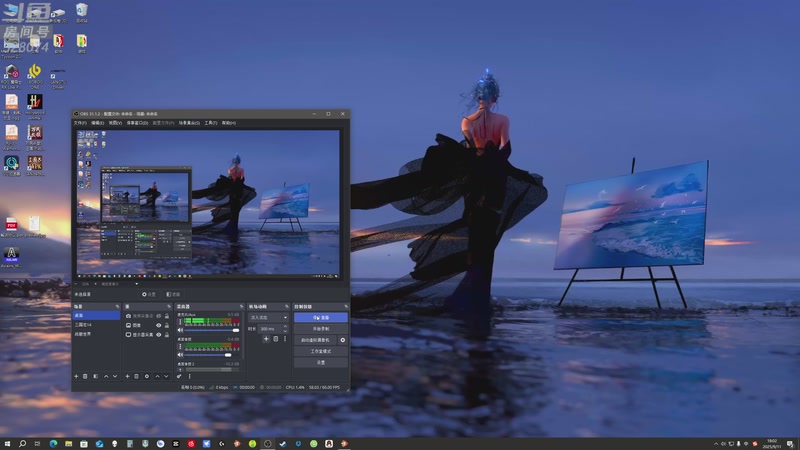Open the 文件(F) menu in OBS
Image resolution: width=800 pixels, height=450 pixels.
pos(80,123)
